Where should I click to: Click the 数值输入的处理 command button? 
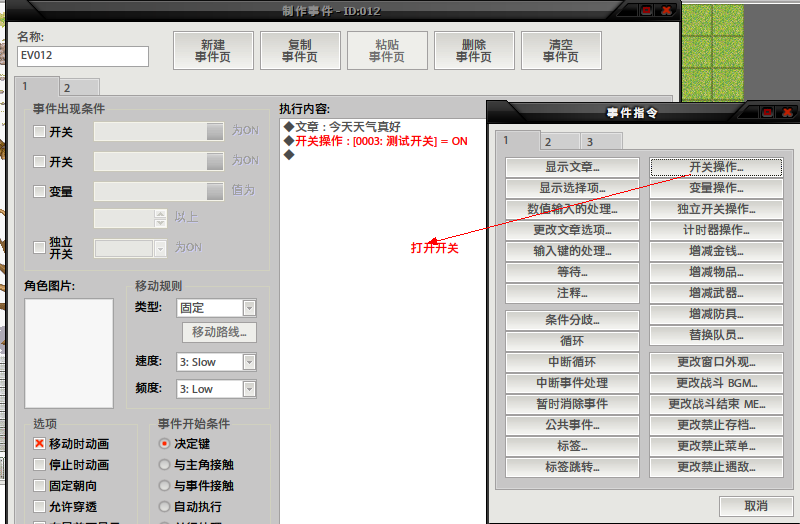point(572,209)
